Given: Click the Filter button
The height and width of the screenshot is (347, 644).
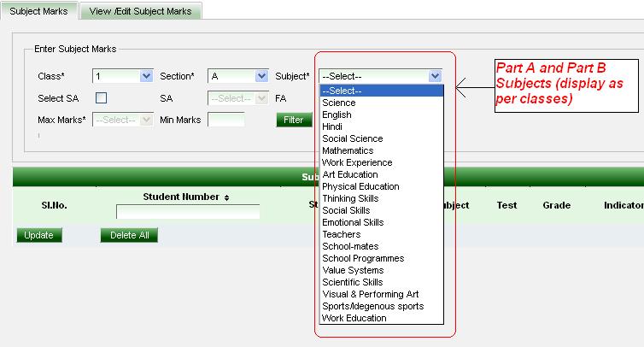Looking at the screenshot, I should tap(293, 120).
